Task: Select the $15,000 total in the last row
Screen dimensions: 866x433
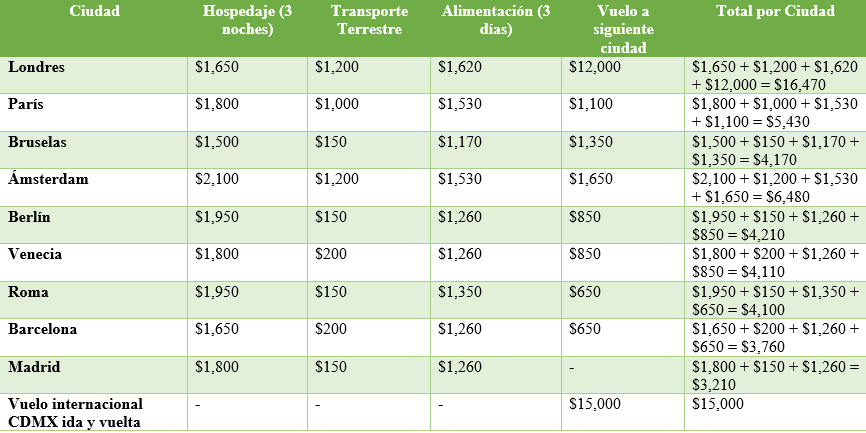Action: [x=718, y=404]
